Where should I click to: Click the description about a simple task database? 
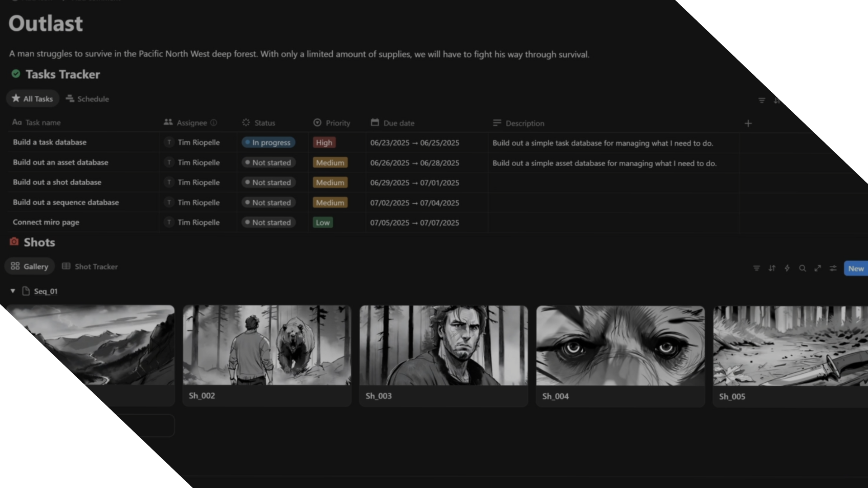(603, 143)
